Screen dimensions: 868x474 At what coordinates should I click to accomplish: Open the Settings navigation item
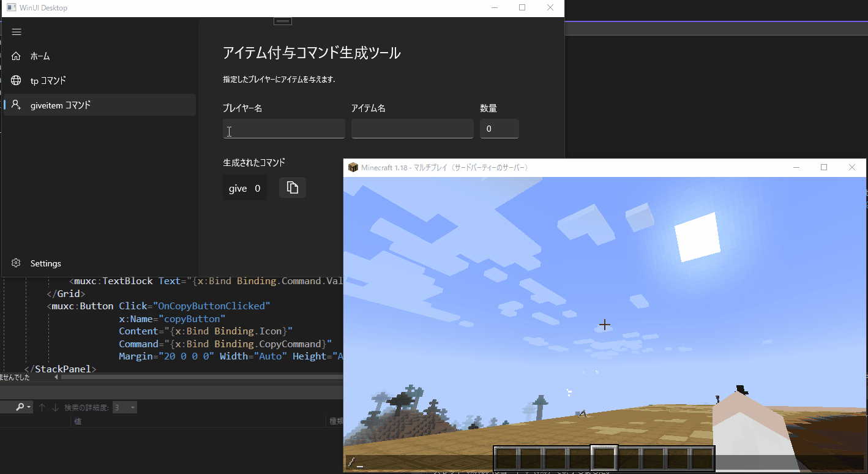tap(100, 263)
